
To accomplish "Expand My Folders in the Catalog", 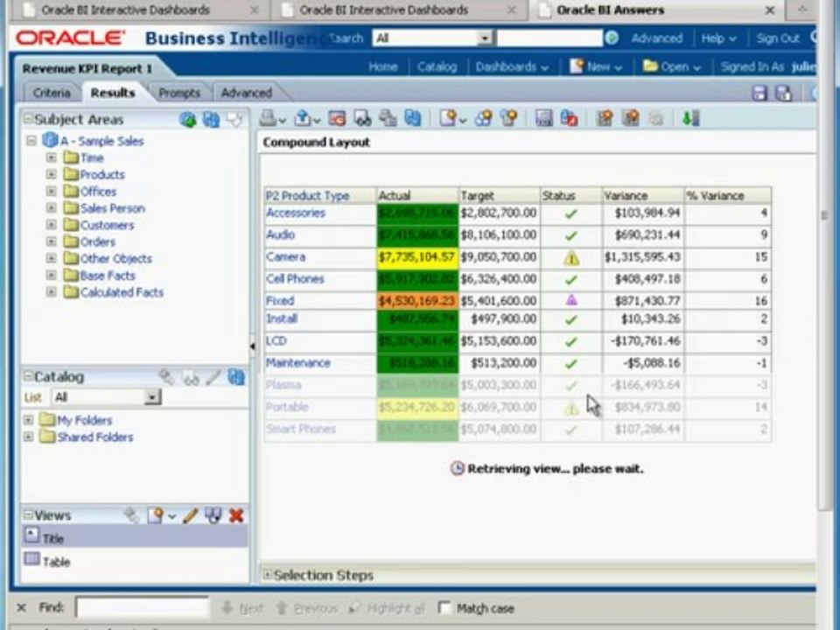I will 28,420.
